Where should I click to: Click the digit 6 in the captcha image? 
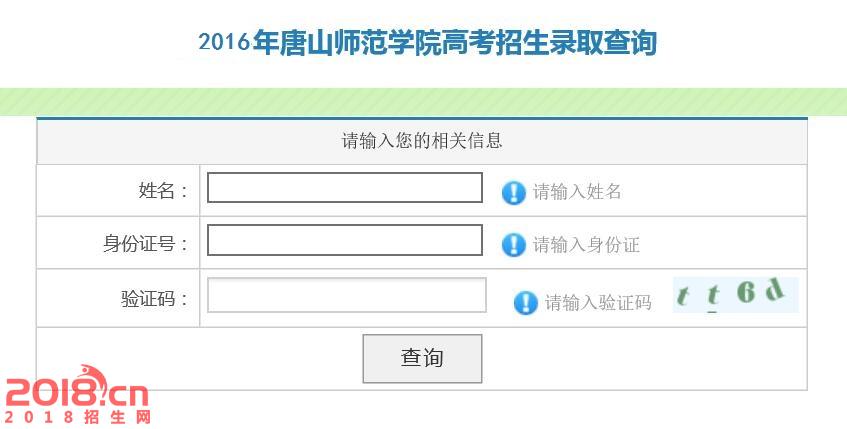(x=746, y=292)
